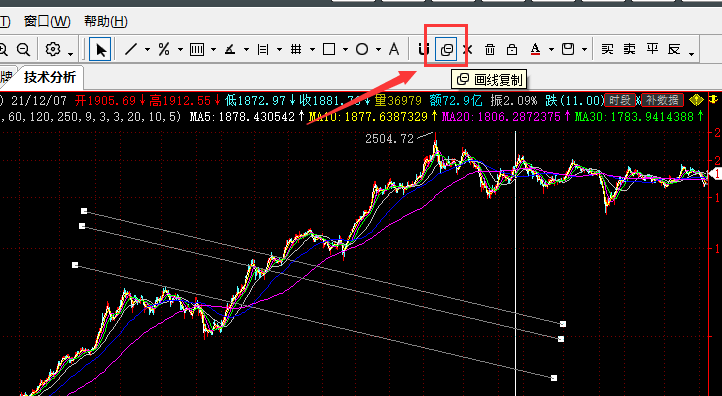Click the zoom out magnifier icon
The image size is (722, 396).
coord(23,49)
